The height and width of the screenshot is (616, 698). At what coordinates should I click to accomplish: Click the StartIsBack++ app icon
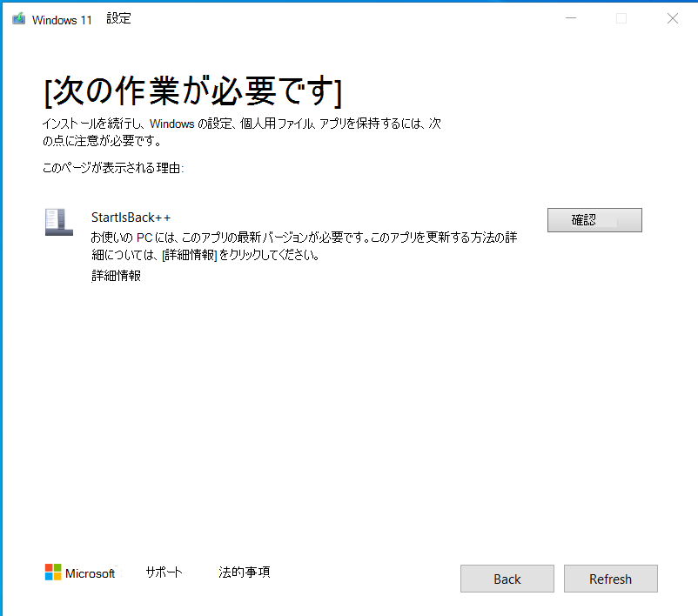(59, 222)
